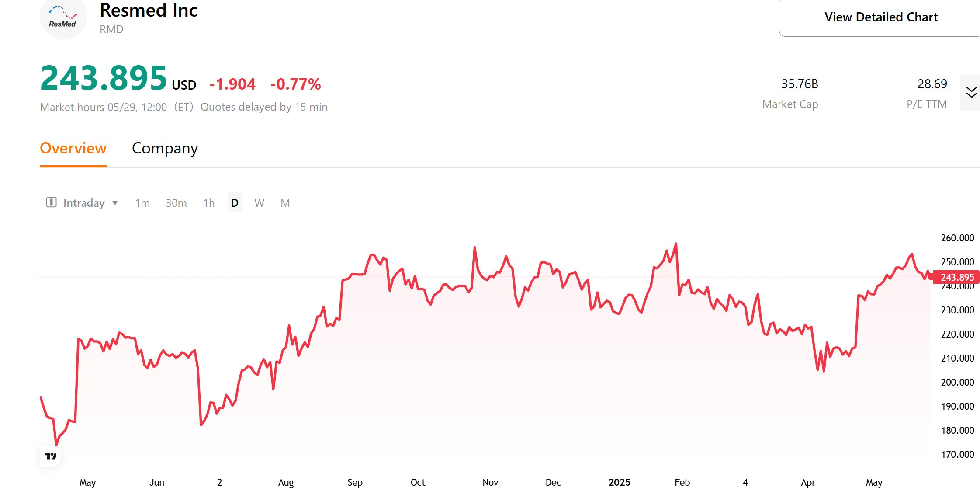Screen dimensions: 980x491
Task: Click the TradingView logo on chart
Action: pos(51,456)
